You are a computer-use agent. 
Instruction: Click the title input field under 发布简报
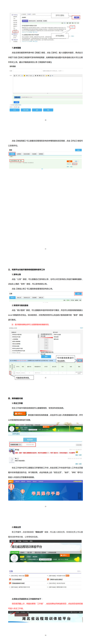27,71
